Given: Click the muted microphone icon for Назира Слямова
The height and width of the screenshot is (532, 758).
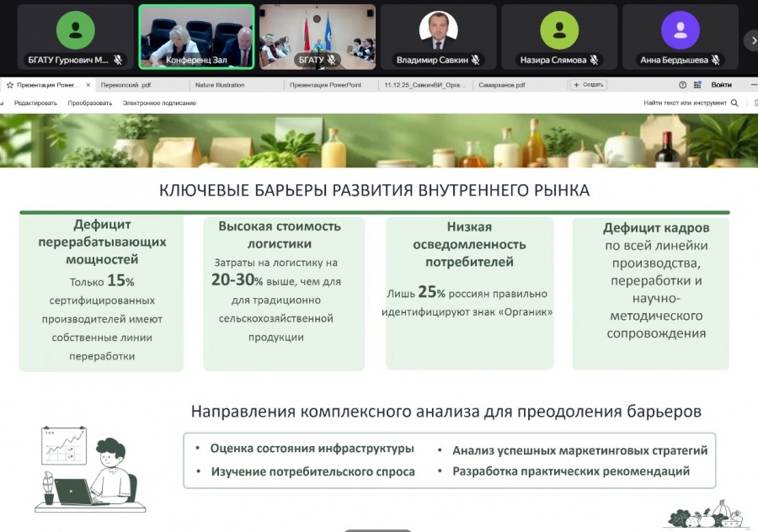Looking at the screenshot, I should [594, 61].
